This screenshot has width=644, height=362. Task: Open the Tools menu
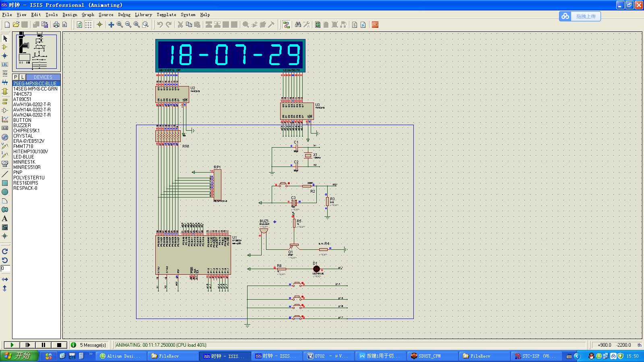pyautogui.click(x=52, y=14)
